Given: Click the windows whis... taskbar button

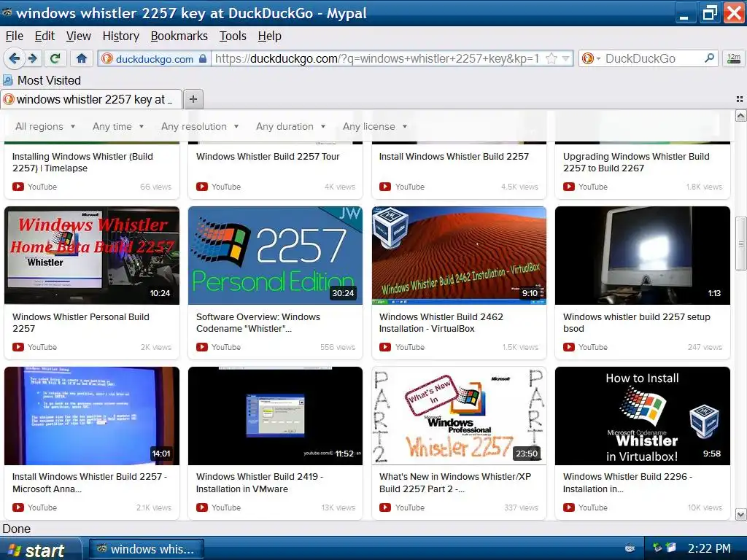Looking at the screenshot, I should [x=147, y=549].
